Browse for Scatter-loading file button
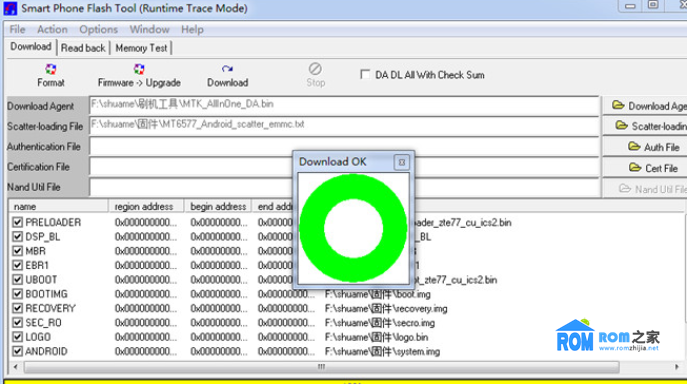The height and width of the screenshot is (384, 690). pos(645,126)
